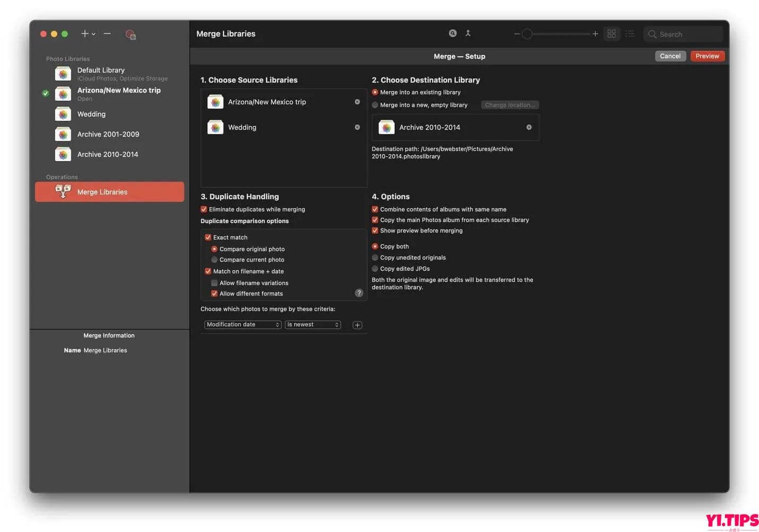Screen dimensions: 759x532
Task: Click the minus icon left of the zoom slider
Action: coord(517,34)
